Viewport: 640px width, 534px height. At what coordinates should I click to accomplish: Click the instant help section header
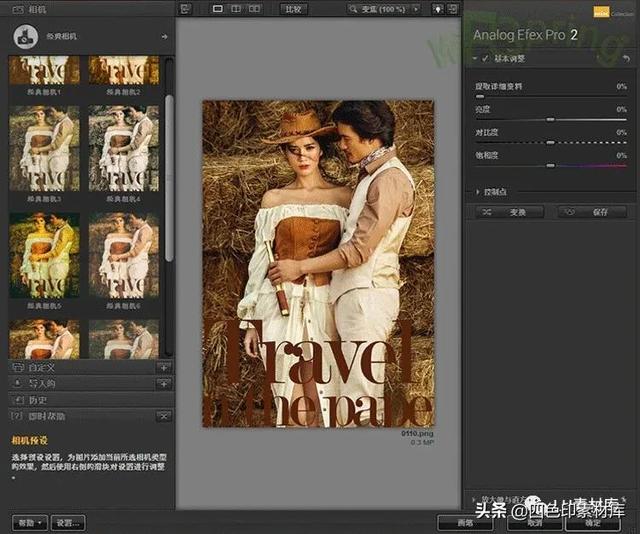(82, 416)
